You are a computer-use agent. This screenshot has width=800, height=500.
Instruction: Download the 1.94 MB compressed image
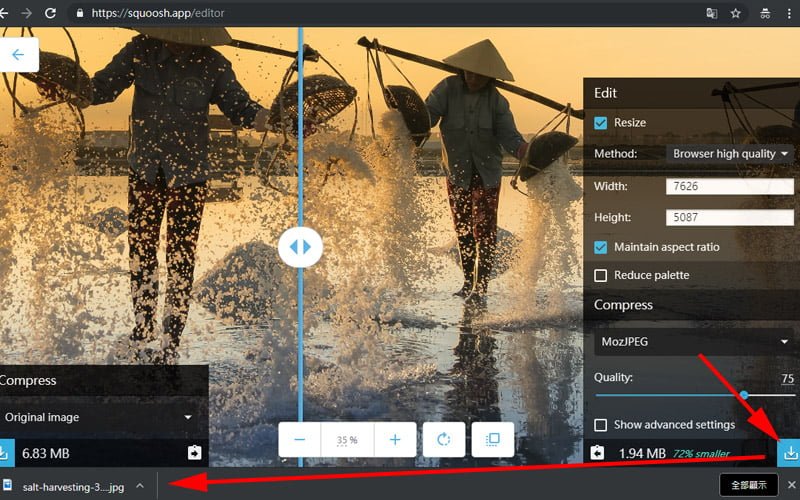coord(789,453)
